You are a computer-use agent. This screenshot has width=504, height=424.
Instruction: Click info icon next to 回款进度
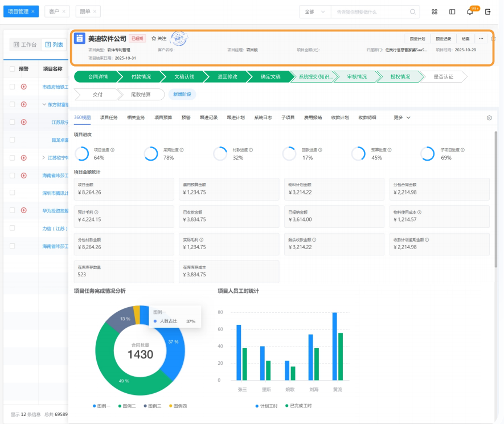click(320, 150)
